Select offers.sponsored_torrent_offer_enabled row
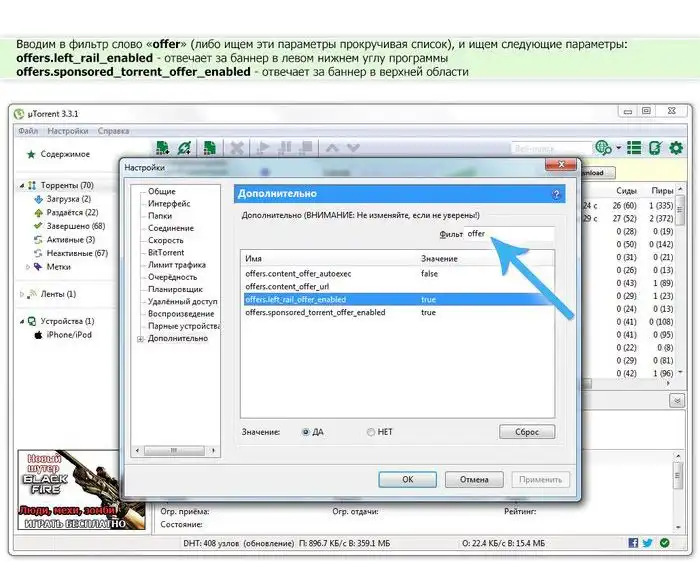700x562 pixels. pyautogui.click(x=316, y=313)
